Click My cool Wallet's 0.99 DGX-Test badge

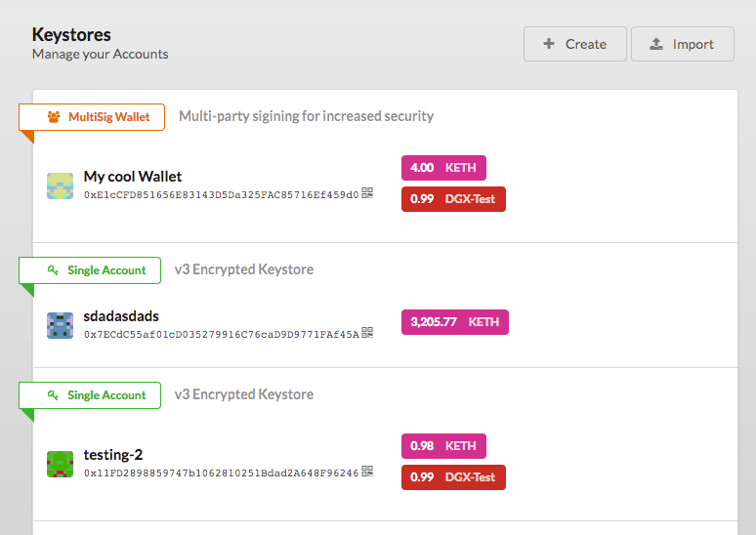[453, 199]
